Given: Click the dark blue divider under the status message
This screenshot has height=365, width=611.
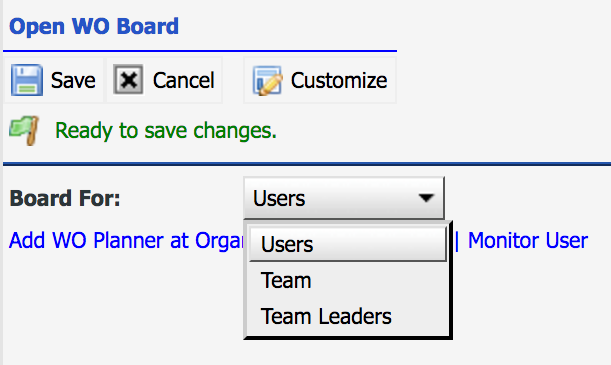Looking at the screenshot, I should tap(307, 164).
